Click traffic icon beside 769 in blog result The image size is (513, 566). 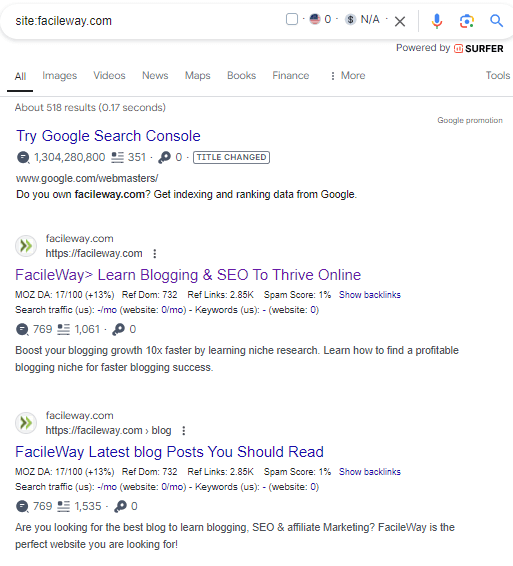22,506
